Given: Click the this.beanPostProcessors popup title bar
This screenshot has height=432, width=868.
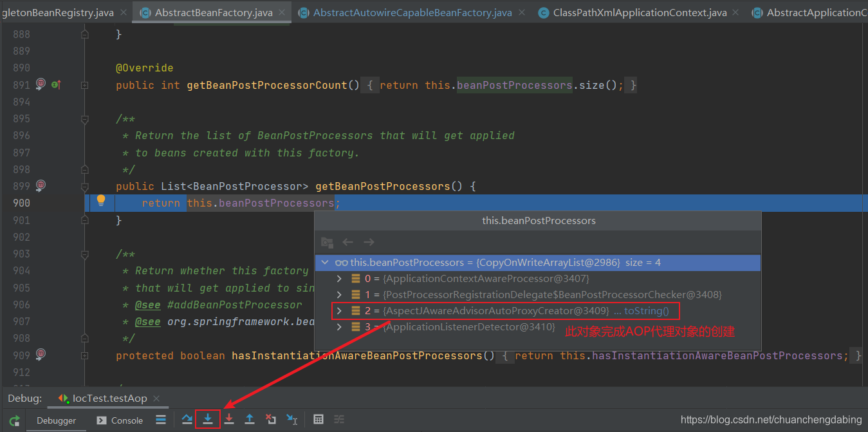Looking at the screenshot, I should (x=539, y=220).
